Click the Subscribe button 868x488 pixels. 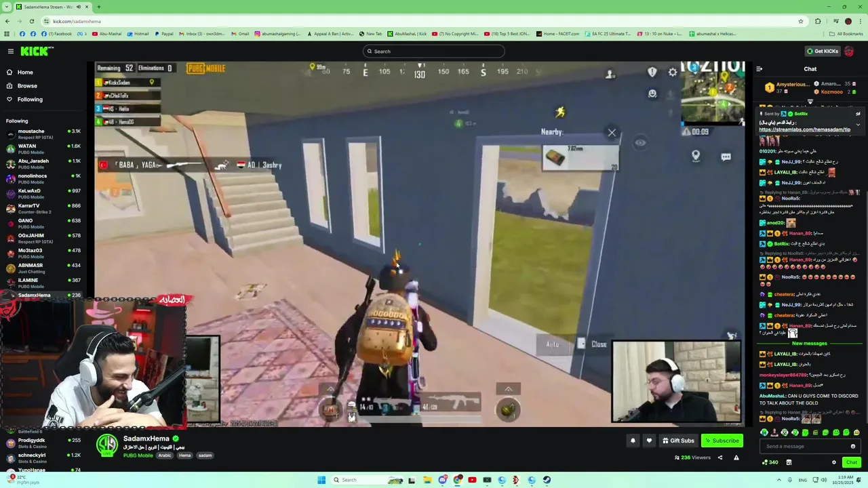pos(722,441)
